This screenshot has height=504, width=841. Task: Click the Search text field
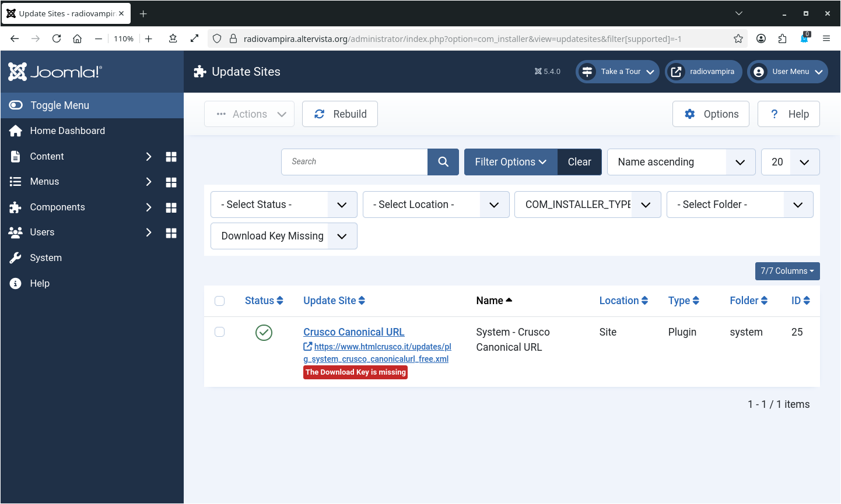[x=355, y=162]
